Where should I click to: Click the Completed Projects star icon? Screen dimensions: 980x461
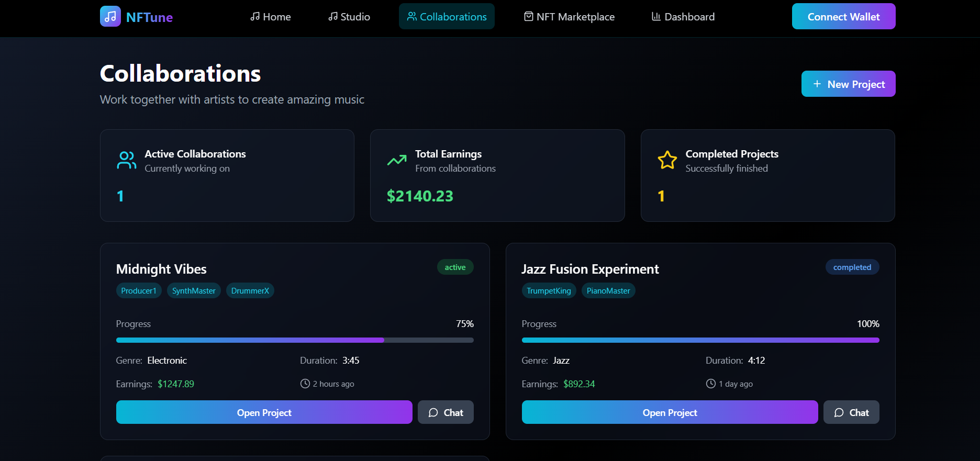coord(667,160)
